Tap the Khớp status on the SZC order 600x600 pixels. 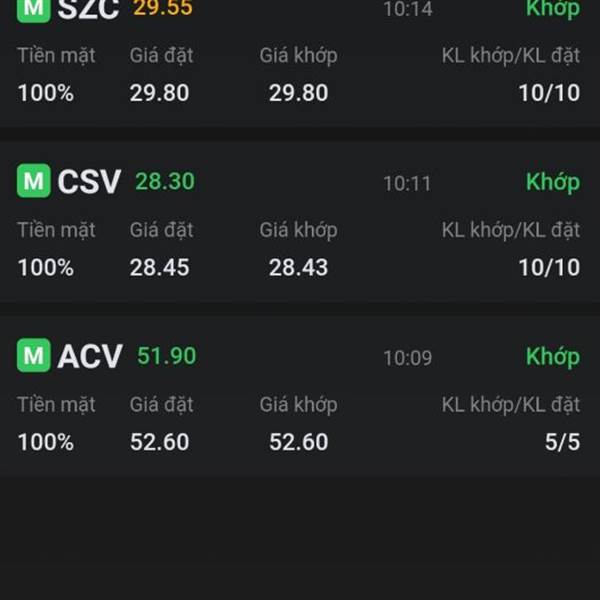point(552,9)
